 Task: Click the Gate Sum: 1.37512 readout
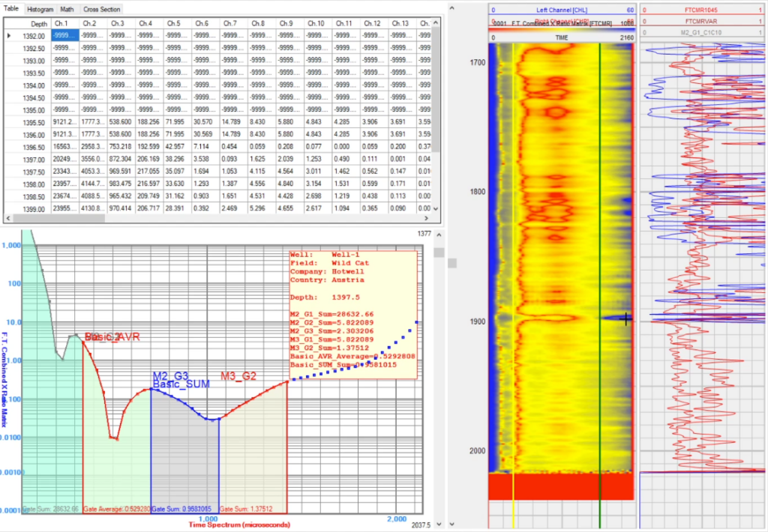tap(246, 509)
